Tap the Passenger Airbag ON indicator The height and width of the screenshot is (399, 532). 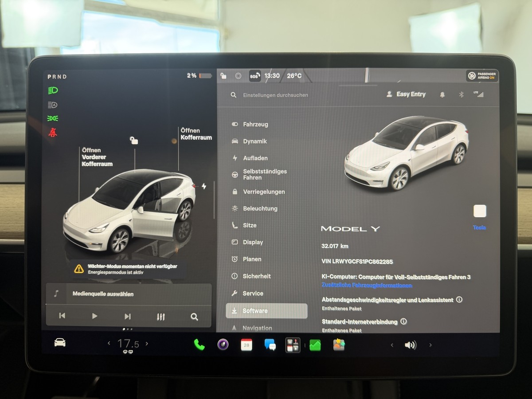482,76
